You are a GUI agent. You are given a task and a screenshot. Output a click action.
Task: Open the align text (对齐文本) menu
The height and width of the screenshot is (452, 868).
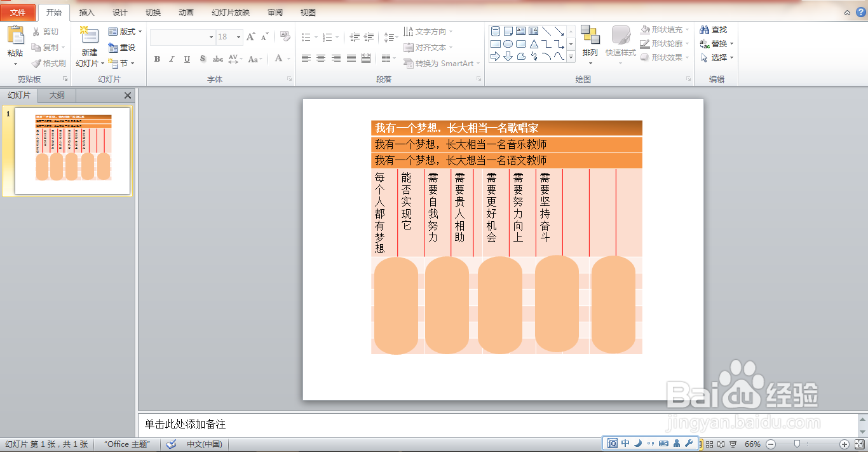point(428,48)
